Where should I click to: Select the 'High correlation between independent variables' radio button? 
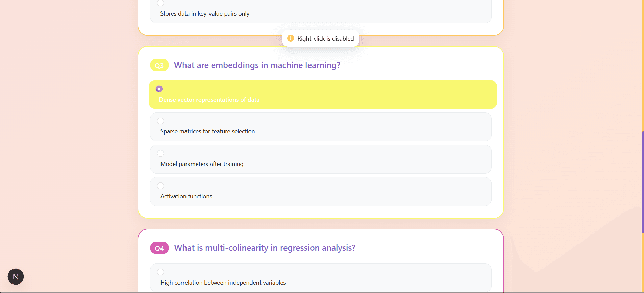point(160,272)
